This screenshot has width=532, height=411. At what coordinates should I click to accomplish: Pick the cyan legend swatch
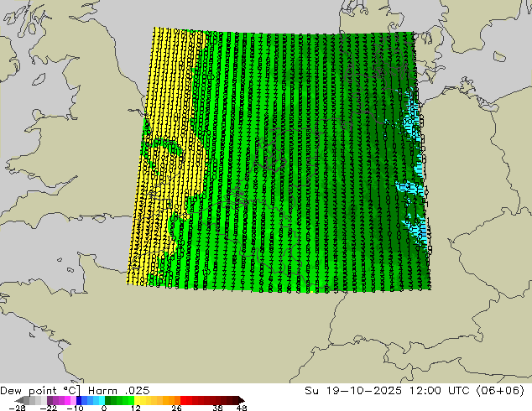click(x=102, y=400)
